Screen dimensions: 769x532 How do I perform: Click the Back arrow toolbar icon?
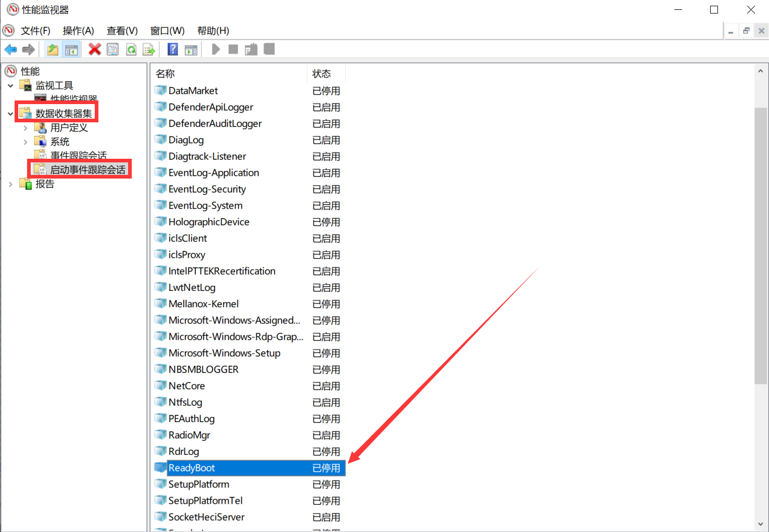[x=10, y=49]
